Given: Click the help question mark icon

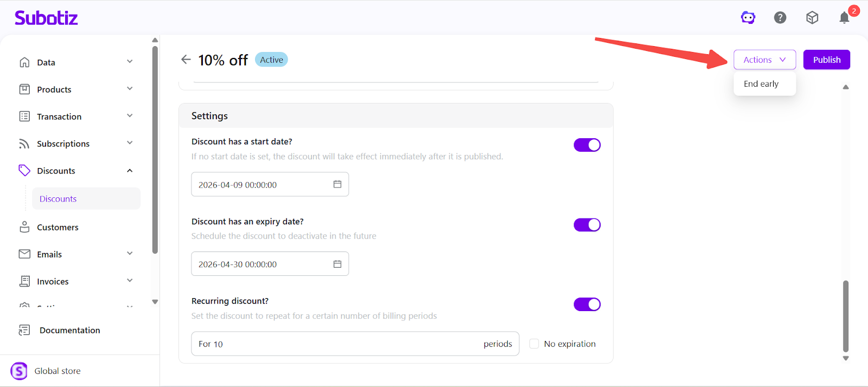Looking at the screenshot, I should click(x=780, y=18).
